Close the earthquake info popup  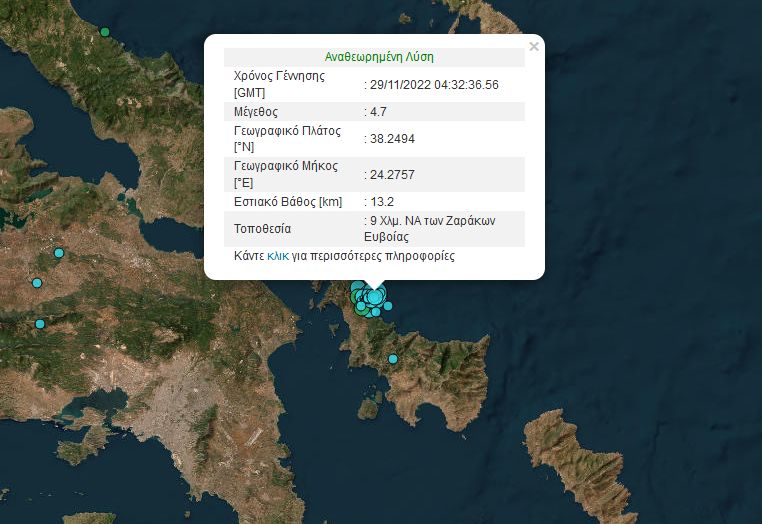pyautogui.click(x=534, y=47)
